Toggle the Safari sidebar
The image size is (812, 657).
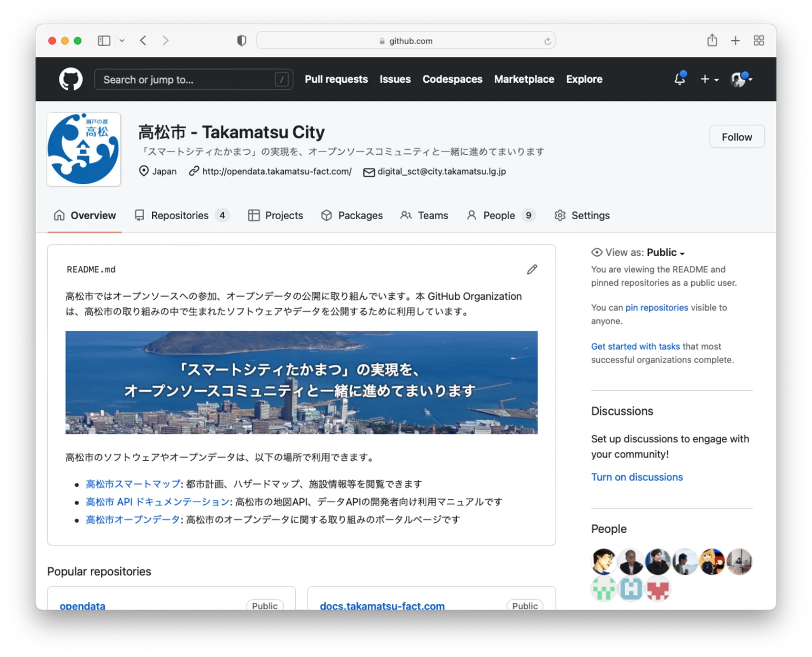pos(104,41)
